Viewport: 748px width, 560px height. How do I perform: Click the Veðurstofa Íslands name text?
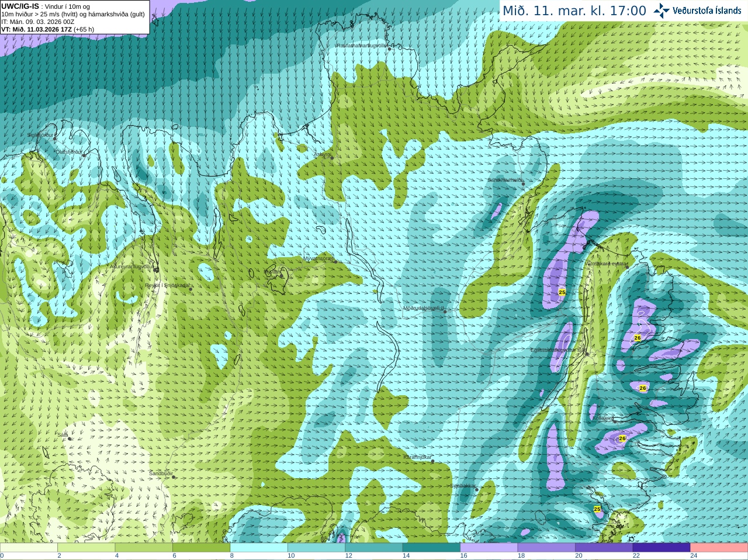coord(707,11)
